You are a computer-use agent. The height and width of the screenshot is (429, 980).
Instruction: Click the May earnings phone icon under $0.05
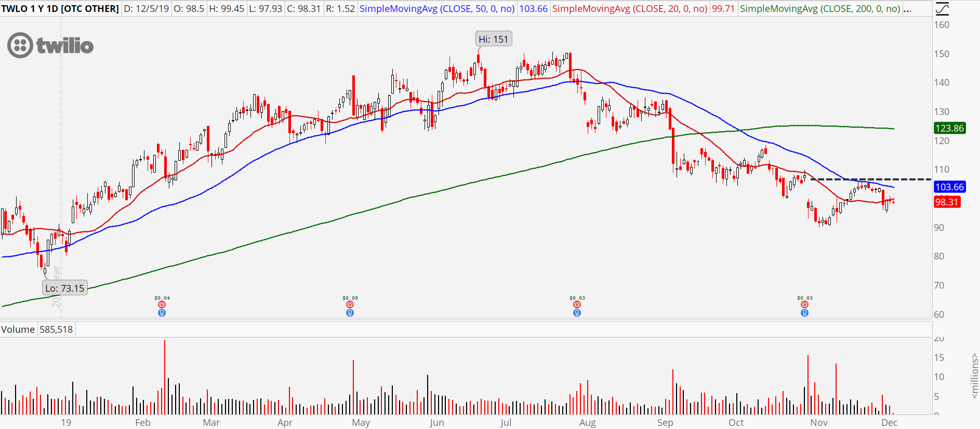click(350, 305)
